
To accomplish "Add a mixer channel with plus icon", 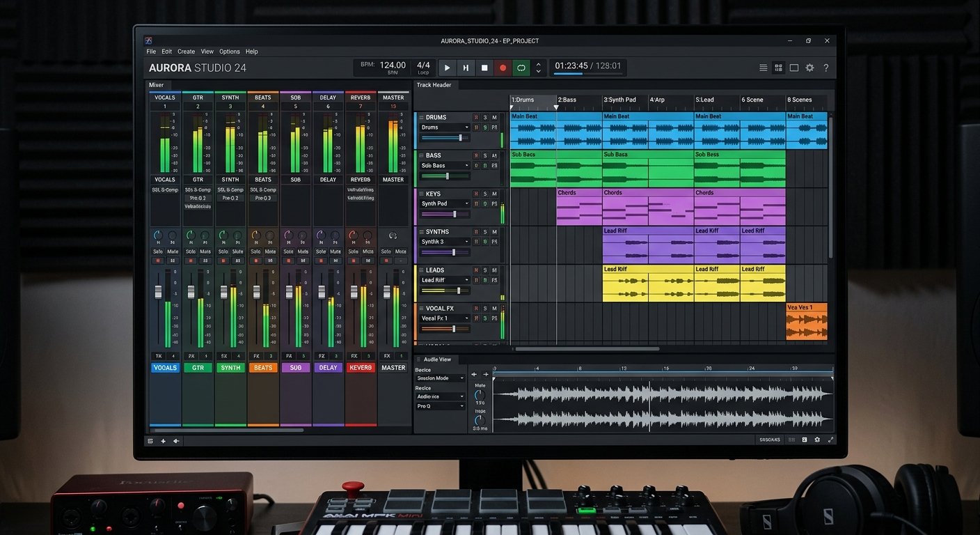I will click(x=164, y=441).
